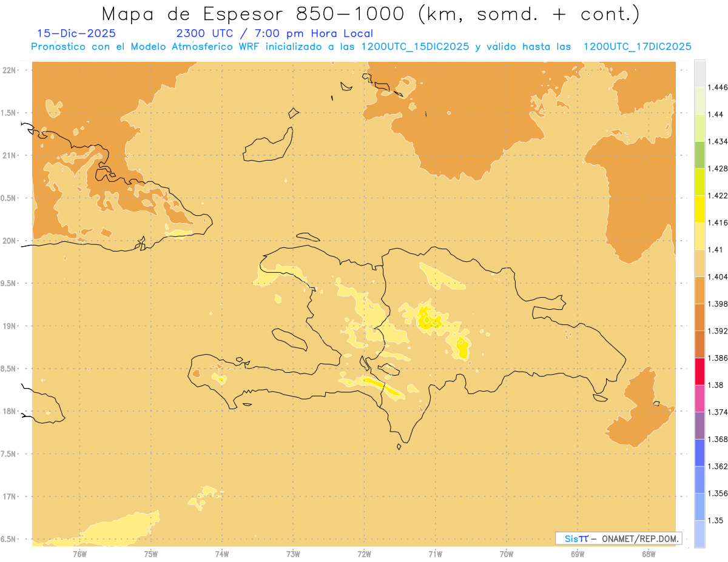Click the color scale value '1.374'
Image resolution: width=728 pixels, height=562 pixels.
click(718, 412)
